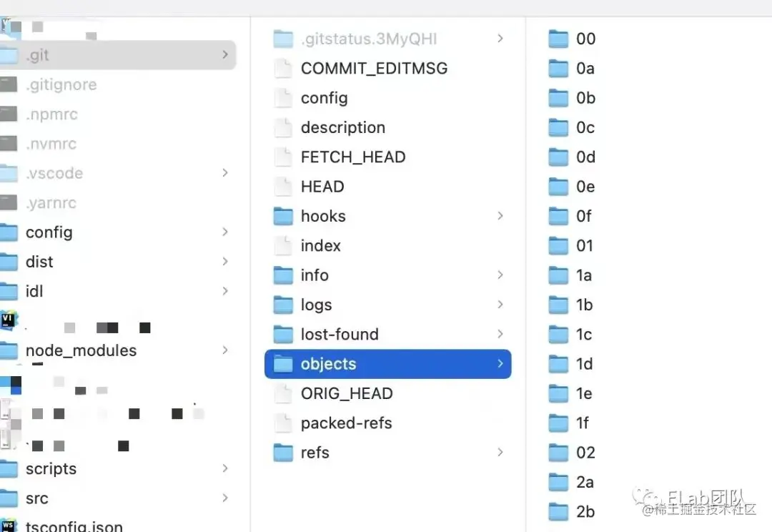
Task: Select the idl folder name
Action: (34, 291)
